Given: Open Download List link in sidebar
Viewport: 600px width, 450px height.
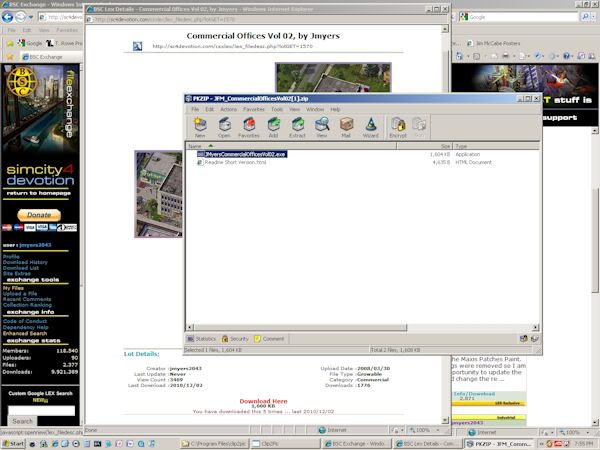Looking at the screenshot, I should click(21, 268).
